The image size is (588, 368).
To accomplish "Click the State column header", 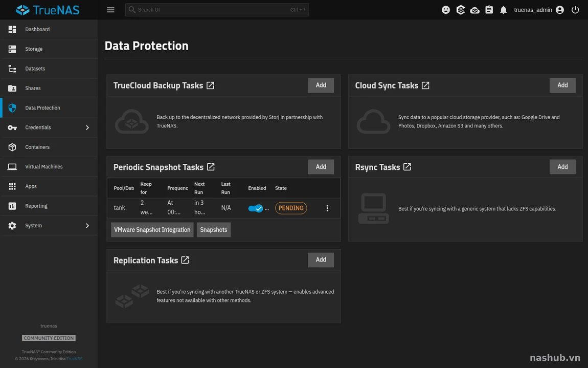I will [281, 188].
